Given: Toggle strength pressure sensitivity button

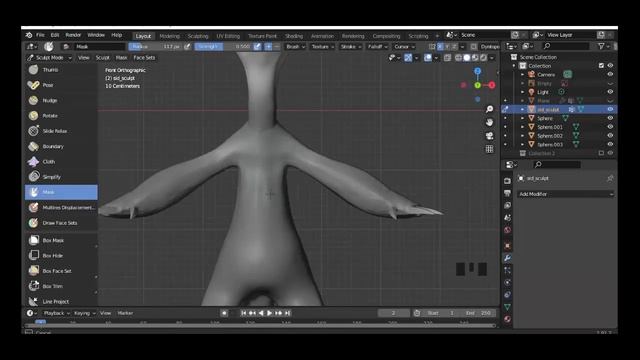Looking at the screenshot, I should 257,47.
